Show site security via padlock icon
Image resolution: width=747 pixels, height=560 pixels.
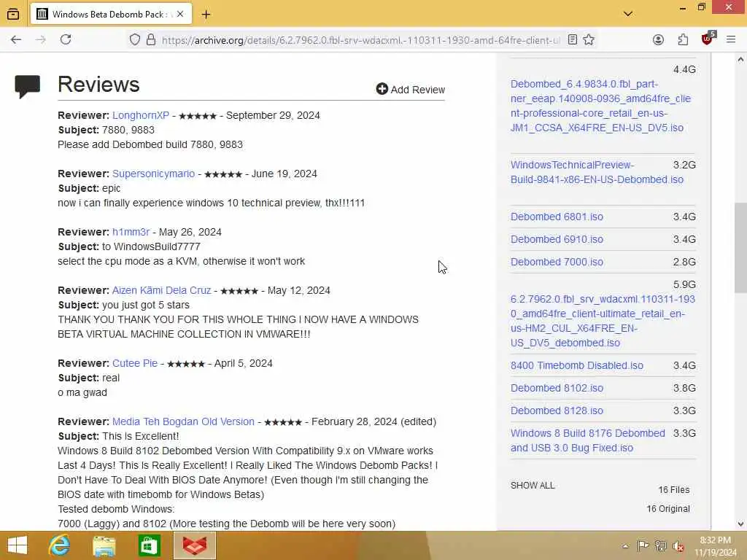tap(151, 40)
